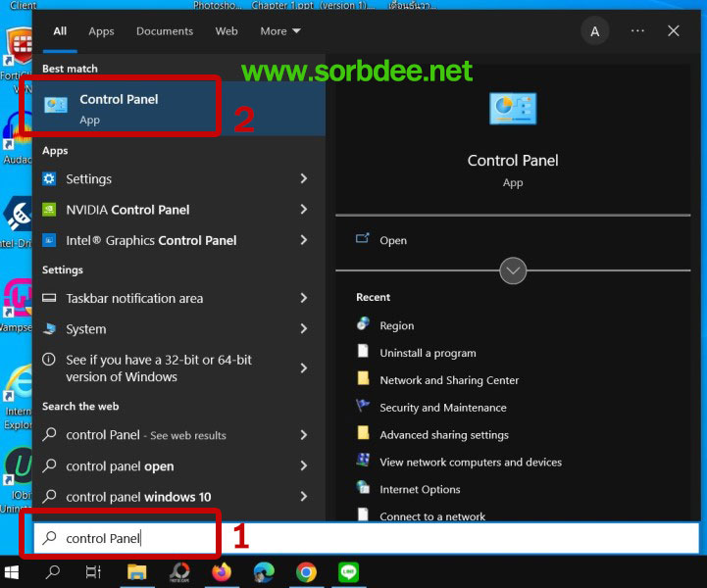The width and height of the screenshot is (707, 588).
Task: Switch to the Web filter tab
Action: coord(227,31)
